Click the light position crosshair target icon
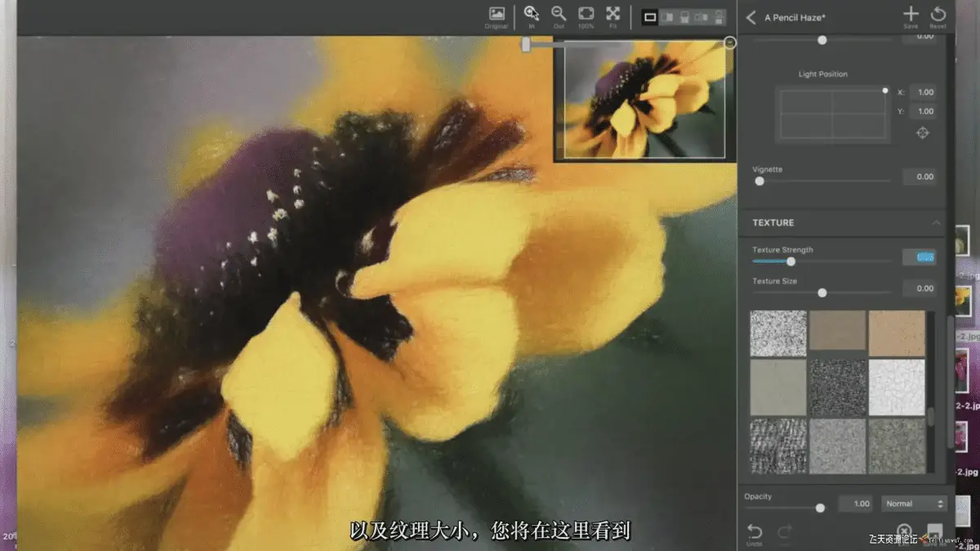The image size is (980, 551). (923, 133)
